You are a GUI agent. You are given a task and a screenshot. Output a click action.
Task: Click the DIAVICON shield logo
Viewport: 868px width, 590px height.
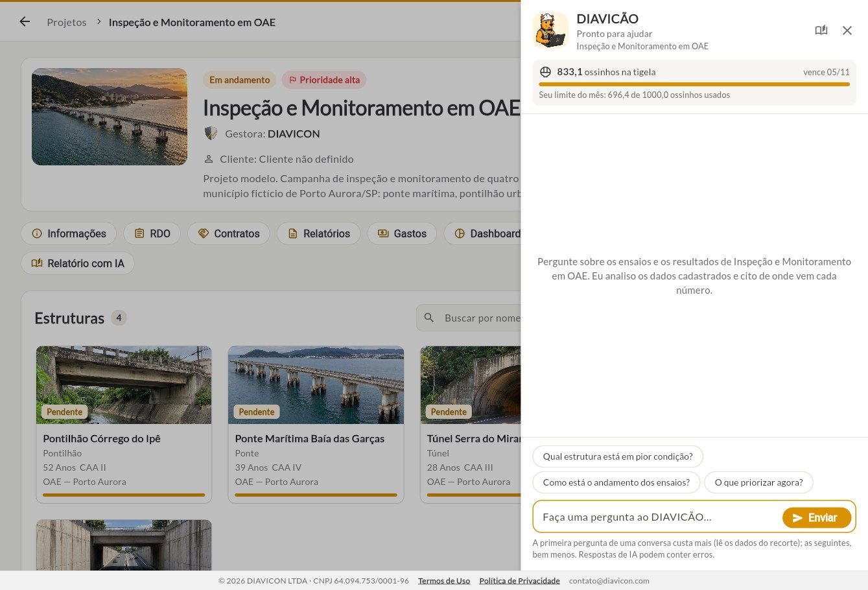coord(211,134)
